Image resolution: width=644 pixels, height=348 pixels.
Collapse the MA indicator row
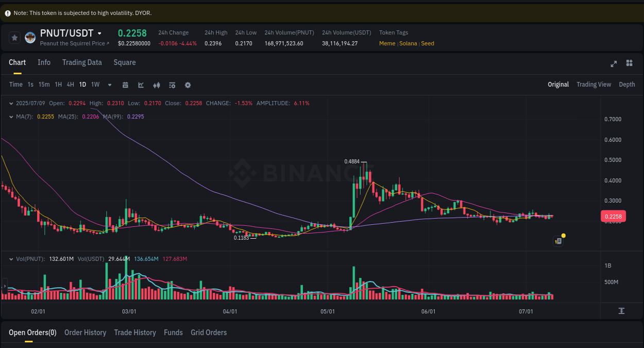11,117
